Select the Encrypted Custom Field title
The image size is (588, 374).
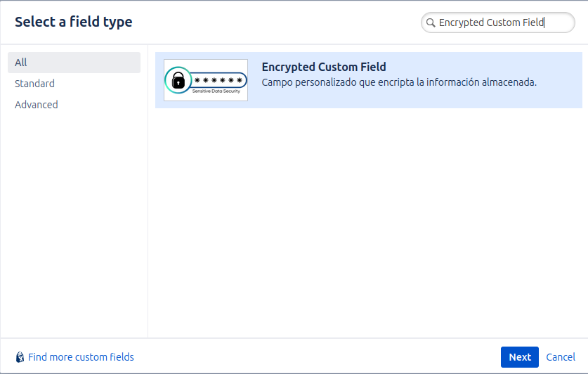point(324,67)
